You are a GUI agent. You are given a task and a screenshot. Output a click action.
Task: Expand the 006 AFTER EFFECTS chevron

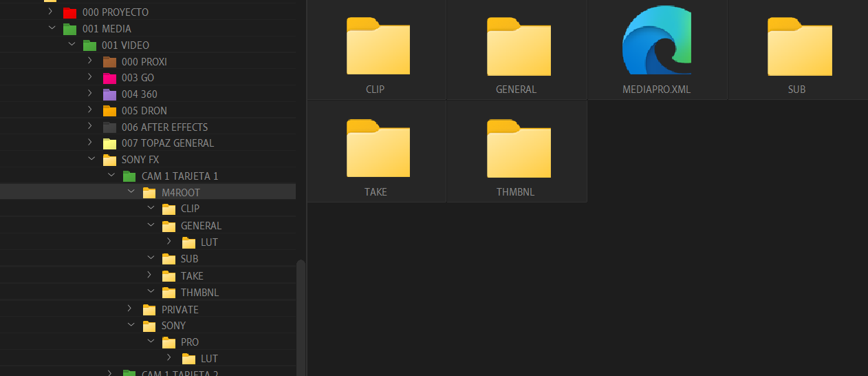[90, 127]
